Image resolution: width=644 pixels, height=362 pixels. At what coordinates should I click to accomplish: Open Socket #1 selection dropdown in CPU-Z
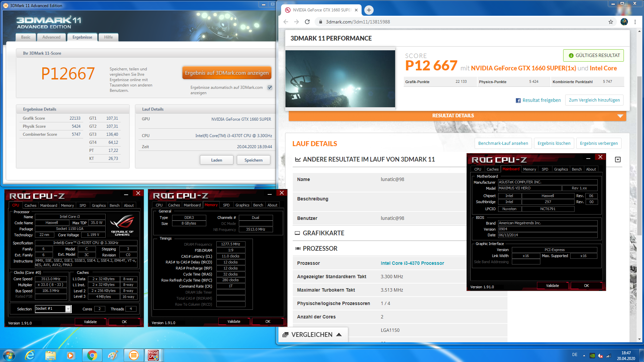click(x=68, y=309)
